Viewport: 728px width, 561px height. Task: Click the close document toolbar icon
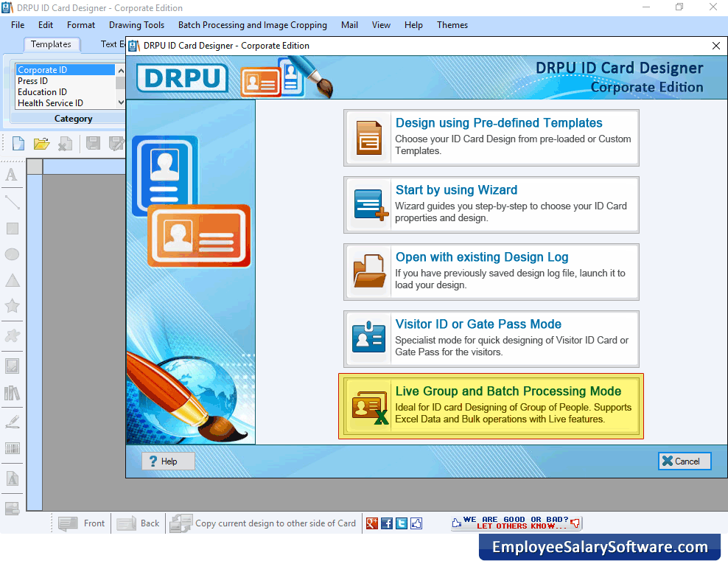click(x=65, y=144)
